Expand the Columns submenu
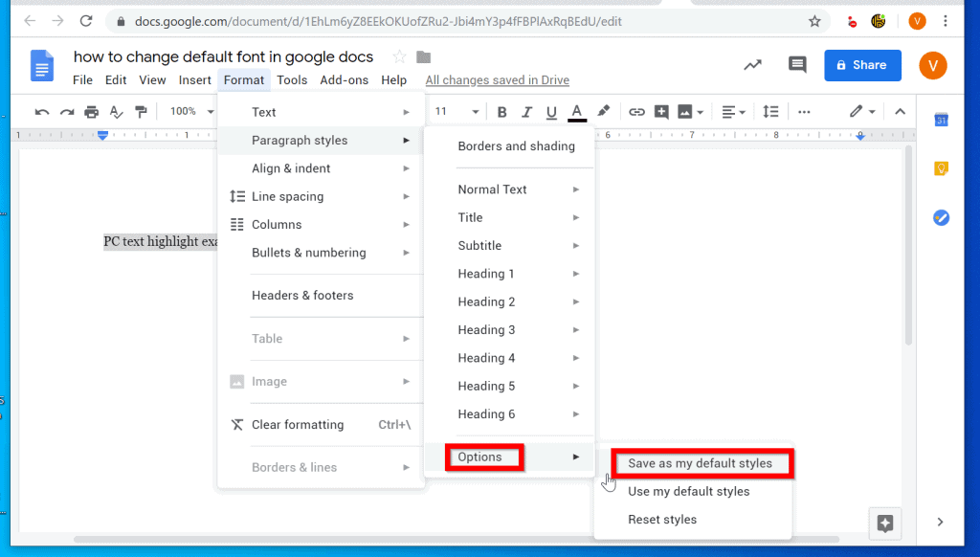Viewport: 980px width, 557px height. [x=321, y=224]
